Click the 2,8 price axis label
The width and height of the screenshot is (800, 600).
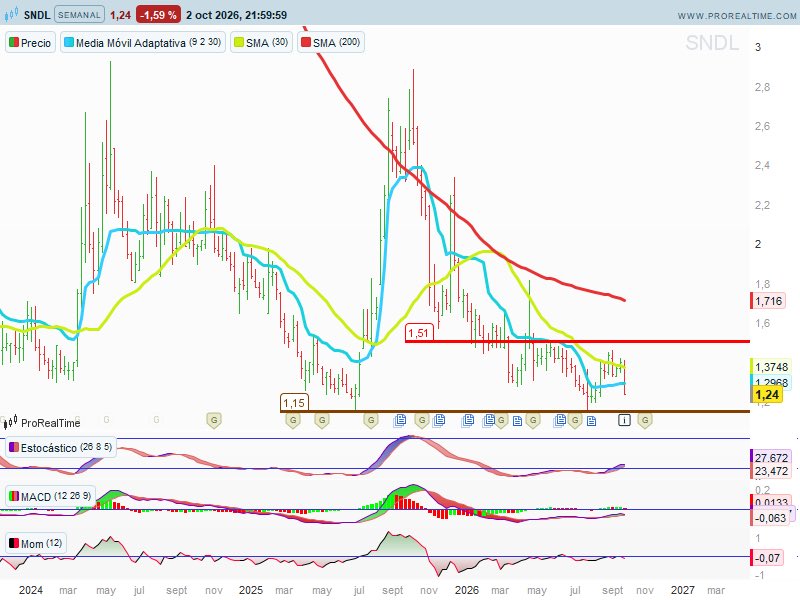tap(762, 87)
